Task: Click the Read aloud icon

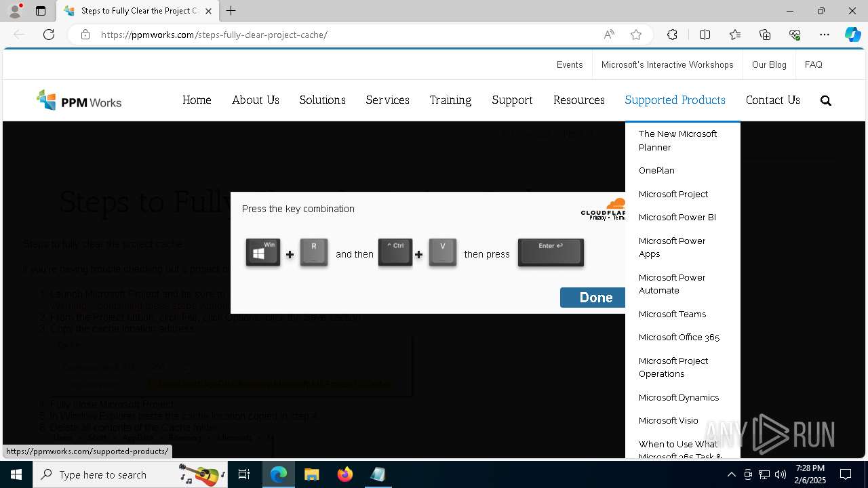Action: click(609, 35)
